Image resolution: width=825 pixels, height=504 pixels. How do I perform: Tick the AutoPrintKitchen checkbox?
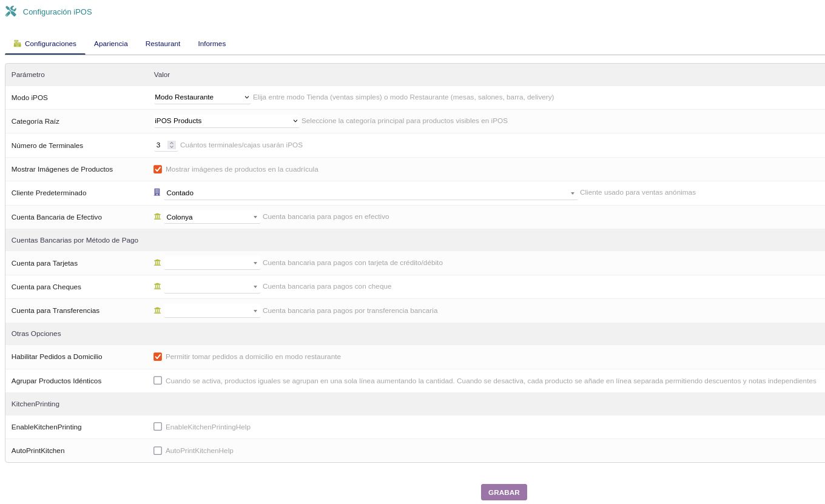click(158, 451)
